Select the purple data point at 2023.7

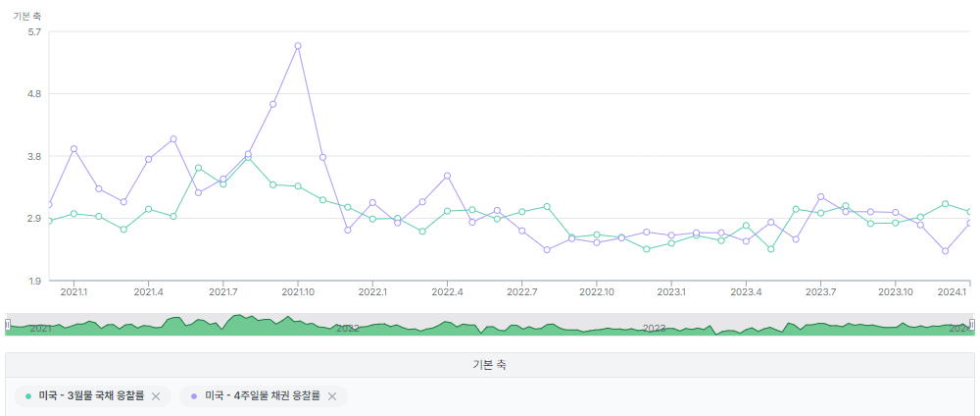[821, 197]
